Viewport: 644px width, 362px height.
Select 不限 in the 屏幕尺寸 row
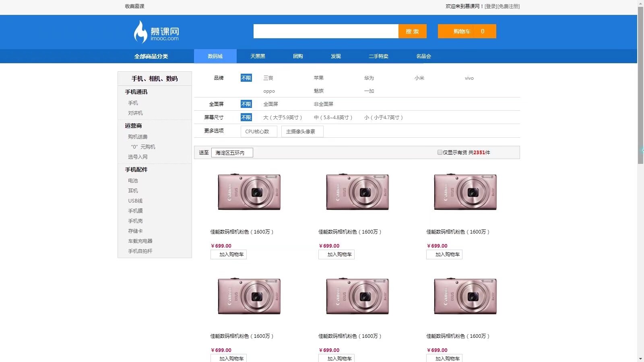pyautogui.click(x=246, y=118)
